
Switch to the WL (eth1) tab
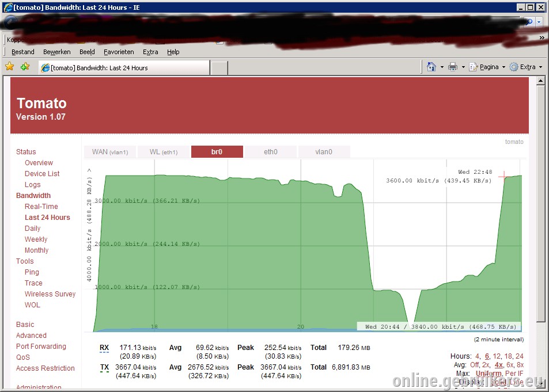(x=164, y=152)
